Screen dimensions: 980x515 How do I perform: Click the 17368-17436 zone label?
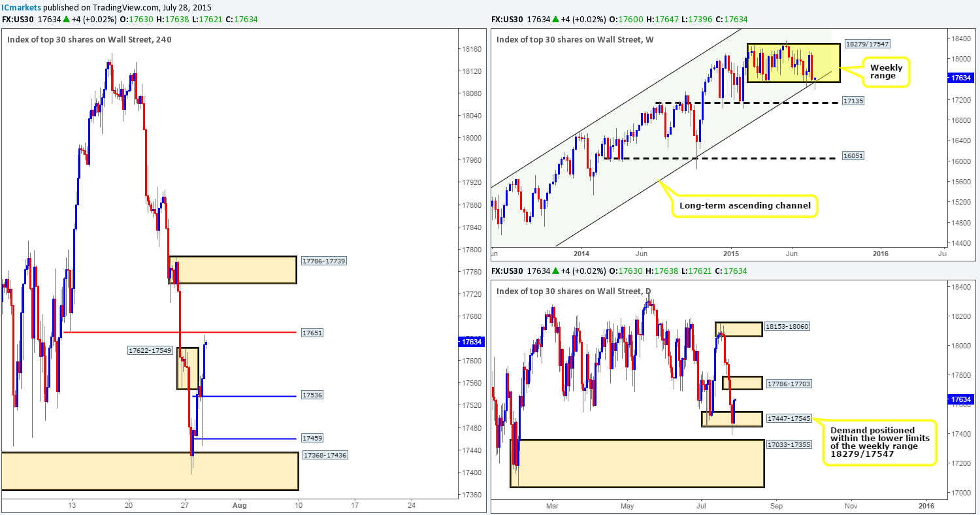(324, 454)
